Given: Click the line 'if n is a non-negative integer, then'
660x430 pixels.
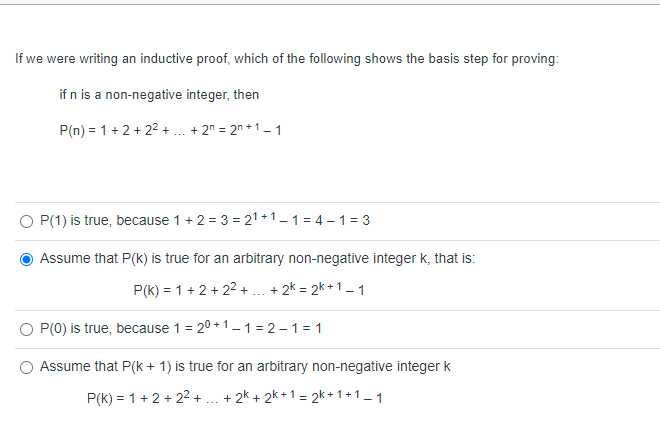Looking at the screenshot, I should click(159, 95).
